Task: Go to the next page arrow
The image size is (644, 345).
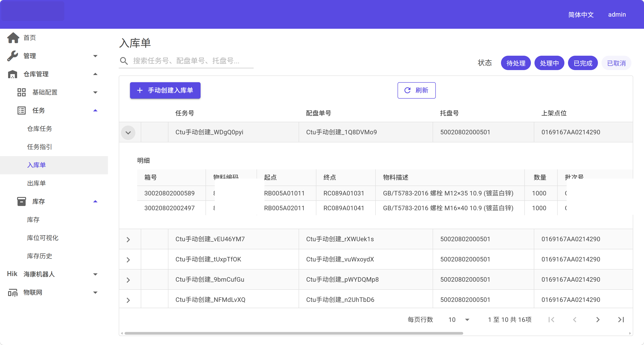Action: pos(598,320)
